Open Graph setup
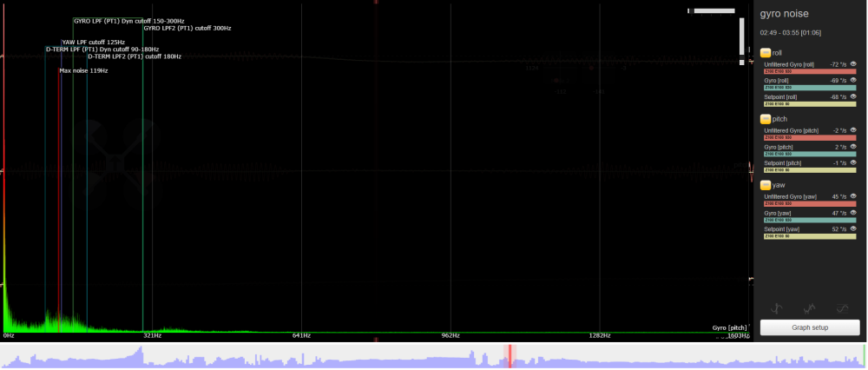The width and height of the screenshot is (868, 370). (x=810, y=327)
